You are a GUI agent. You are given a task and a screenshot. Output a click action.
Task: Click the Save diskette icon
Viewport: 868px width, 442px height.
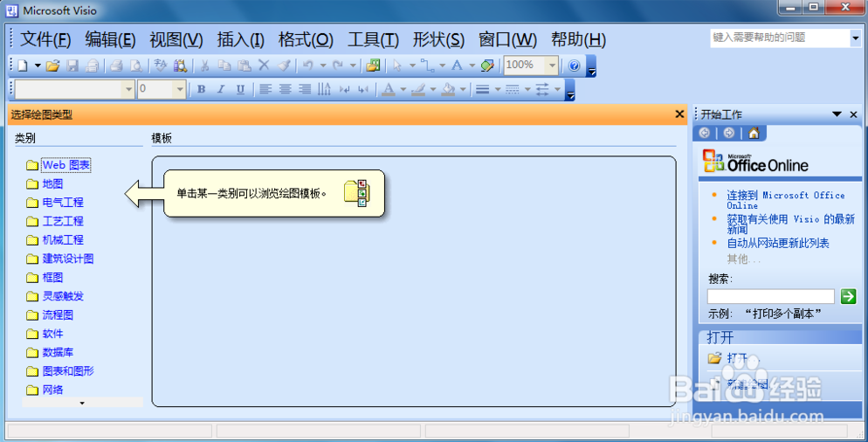tap(72, 66)
